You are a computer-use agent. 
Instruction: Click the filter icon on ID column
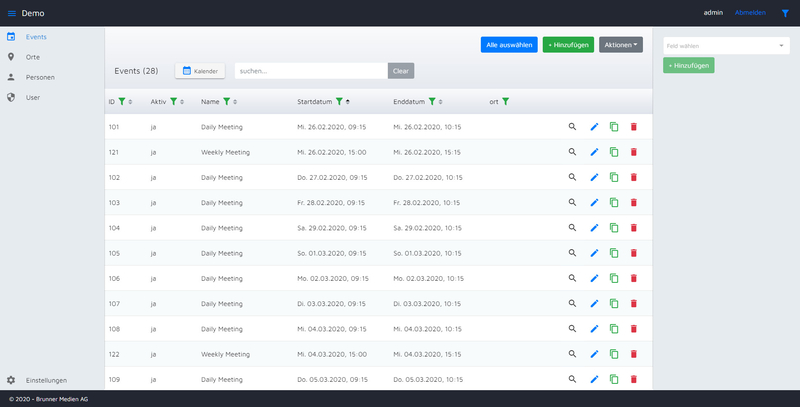coord(122,101)
